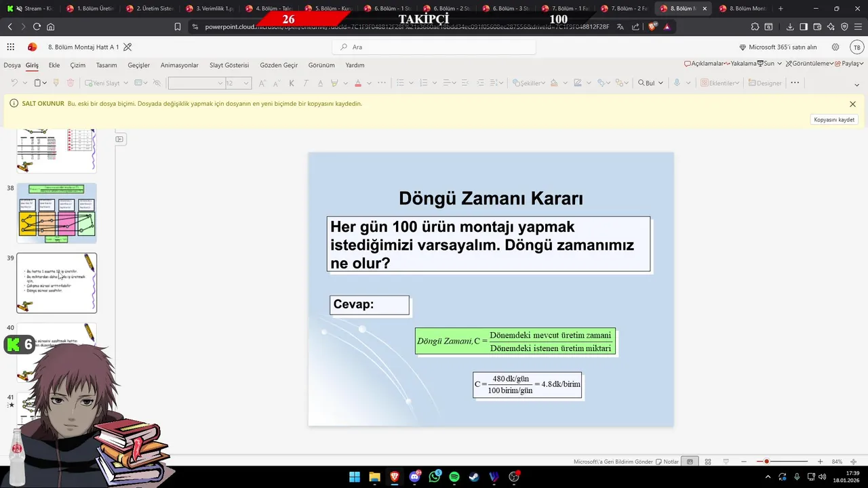Dismiss the SALT OKUNUR notification bar

pyautogui.click(x=852, y=104)
